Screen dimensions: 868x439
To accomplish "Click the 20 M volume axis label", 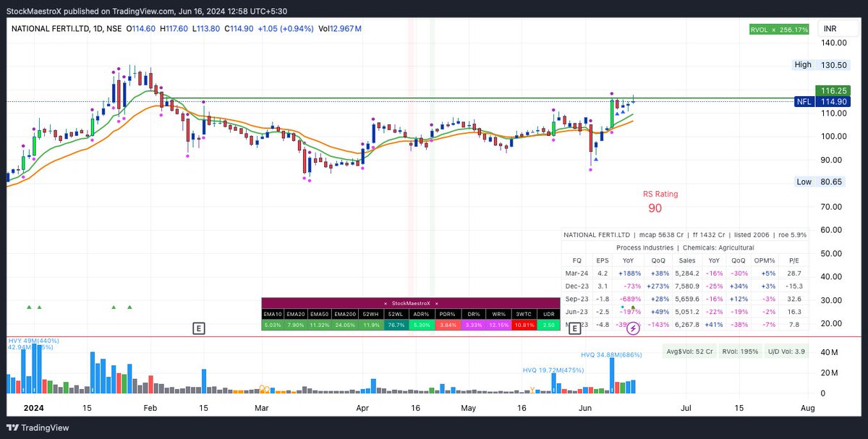I will tap(830, 372).
